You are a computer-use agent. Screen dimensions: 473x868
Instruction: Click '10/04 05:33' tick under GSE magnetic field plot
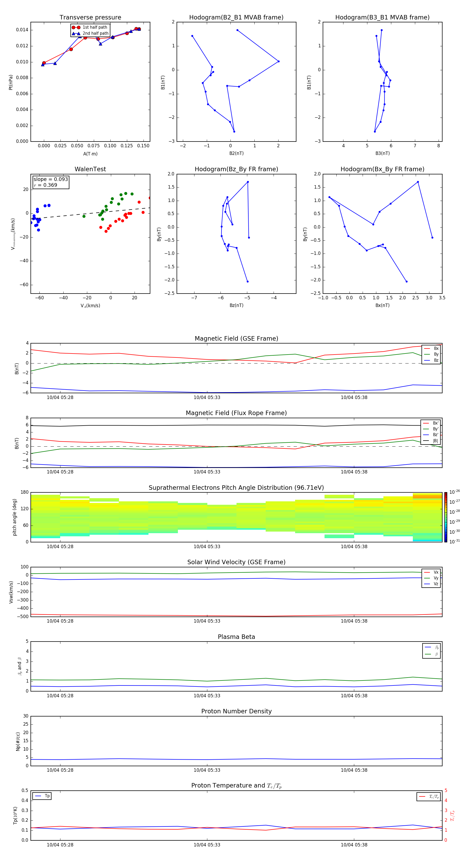click(x=207, y=398)
